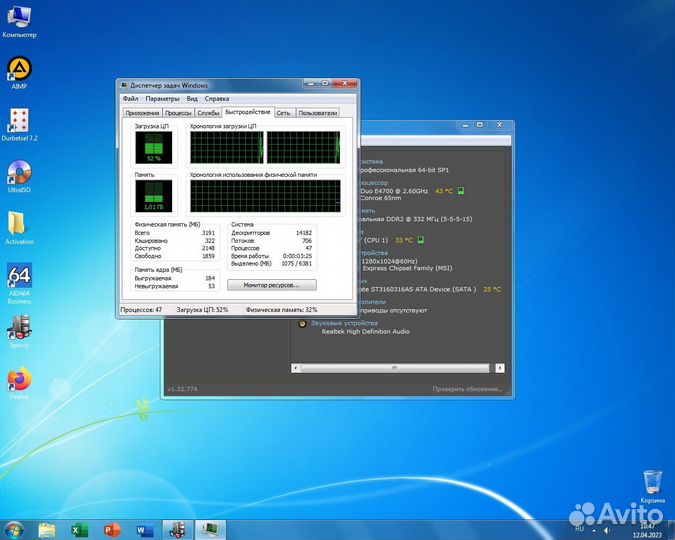Click the CPU temperature green chip icon in Speccy

(461, 191)
